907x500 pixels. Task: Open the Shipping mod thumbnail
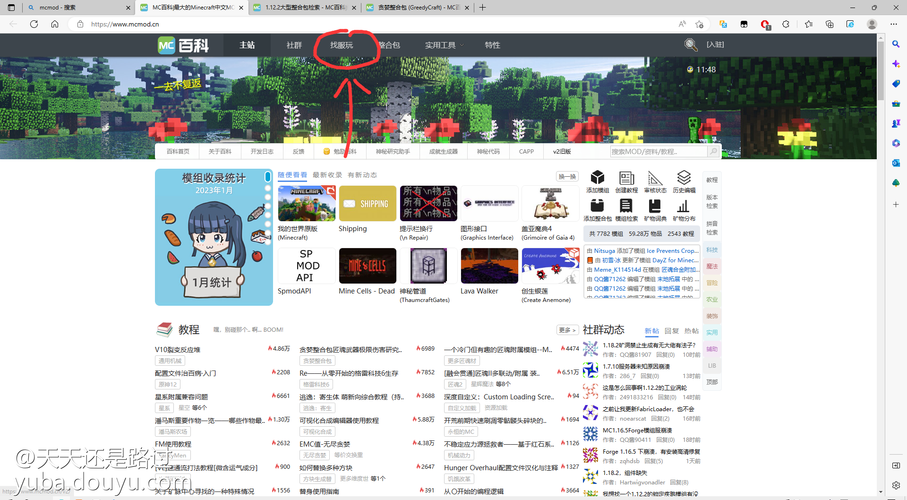coord(368,203)
